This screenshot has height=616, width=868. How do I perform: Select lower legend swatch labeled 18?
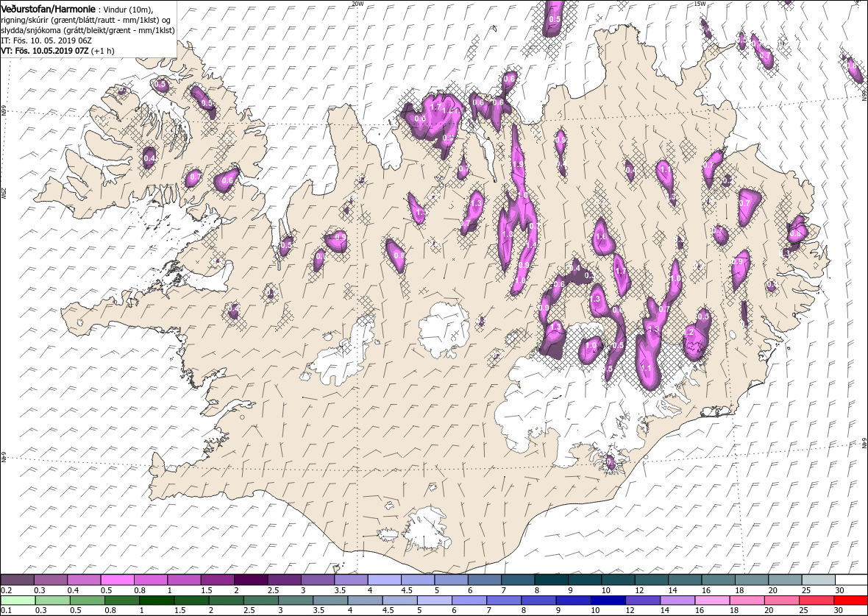pyautogui.click(x=746, y=601)
